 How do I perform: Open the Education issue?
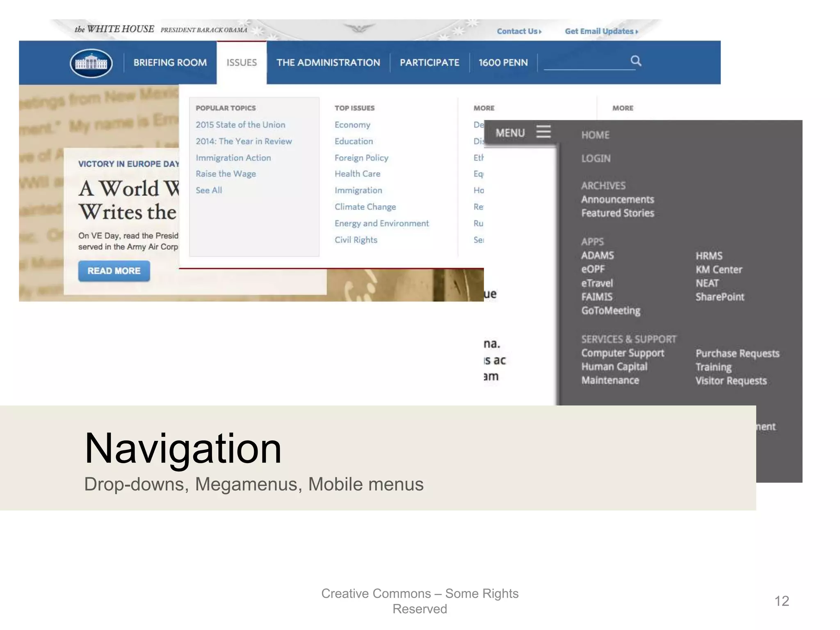tap(354, 141)
